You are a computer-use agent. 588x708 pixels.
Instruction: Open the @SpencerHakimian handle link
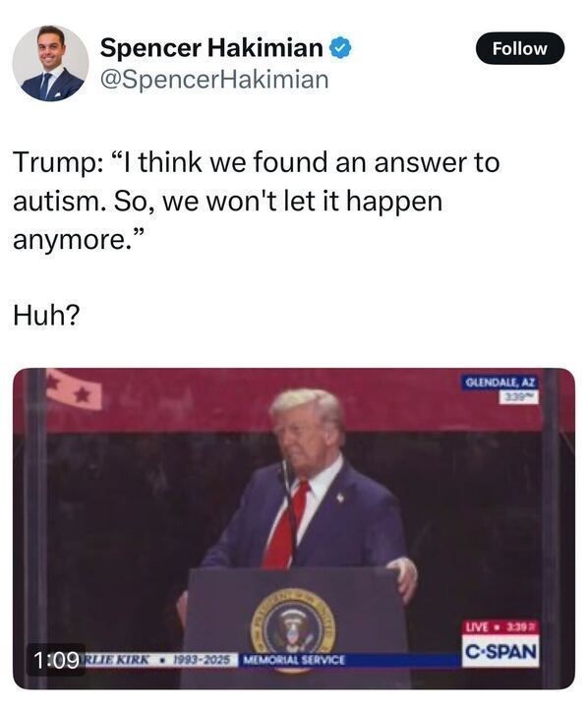(214, 80)
